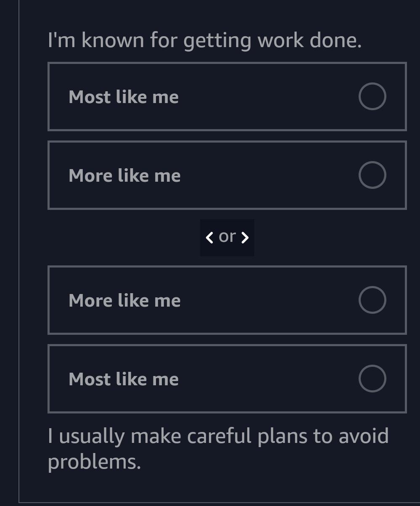Select the bottom "Most like me" radio button
The height and width of the screenshot is (506, 420).
(x=372, y=378)
